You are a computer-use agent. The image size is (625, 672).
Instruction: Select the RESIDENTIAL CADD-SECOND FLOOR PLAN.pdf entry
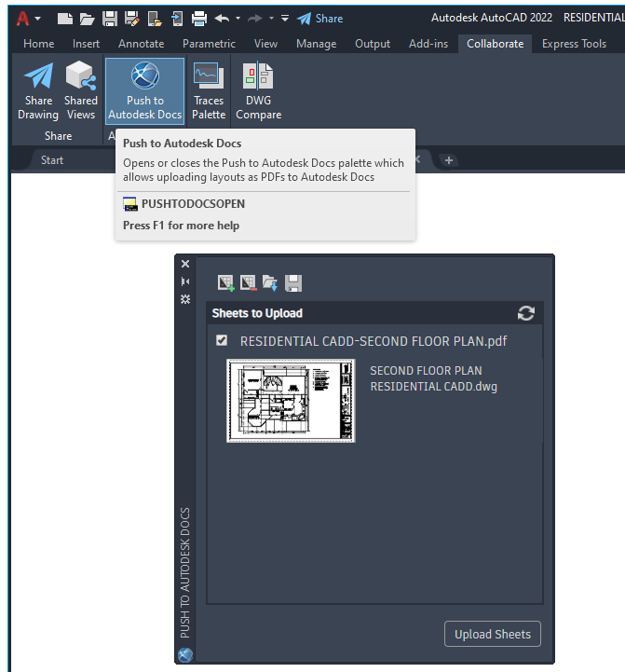click(x=374, y=341)
